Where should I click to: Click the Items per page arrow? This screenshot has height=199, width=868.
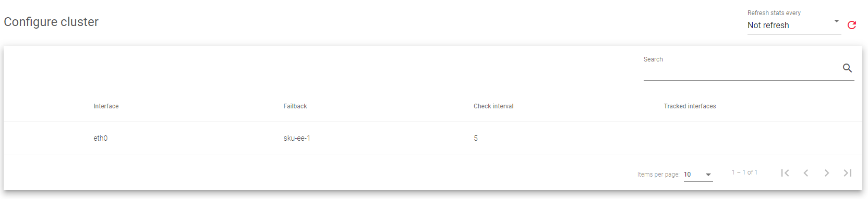pyautogui.click(x=708, y=175)
